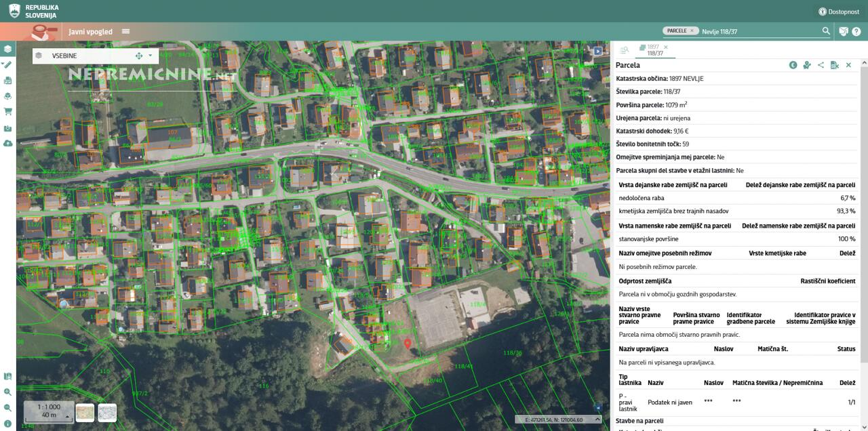Remove the PARCELE search filter chip
Viewport: 868px width, 431px height.
pyautogui.click(x=692, y=30)
